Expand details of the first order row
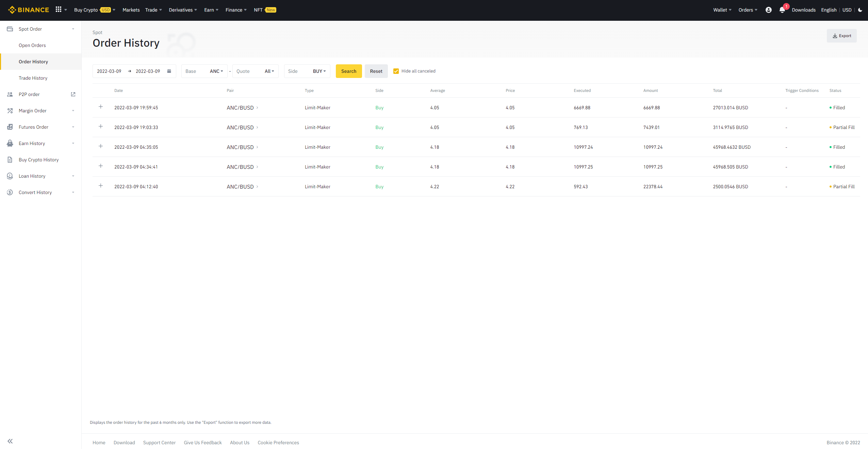This screenshot has width=868, height=449. pyautogui.click(x=101, y=107)
